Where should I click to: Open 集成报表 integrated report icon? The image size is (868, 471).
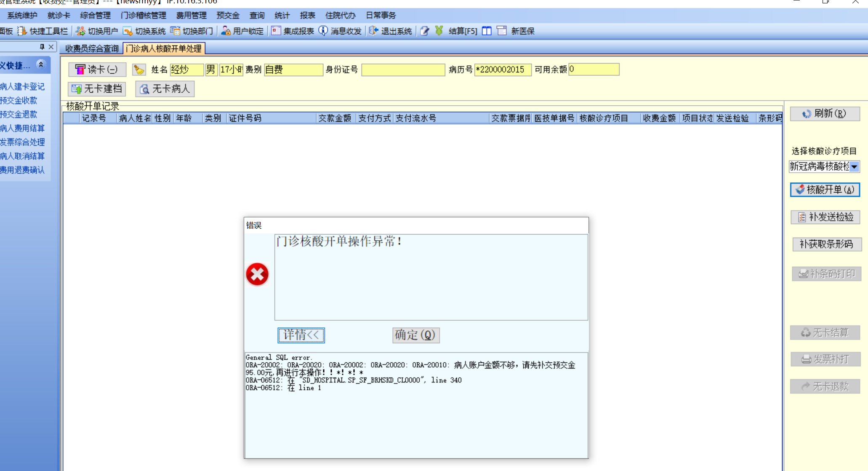pyautogui.click(x=276, y=31)
